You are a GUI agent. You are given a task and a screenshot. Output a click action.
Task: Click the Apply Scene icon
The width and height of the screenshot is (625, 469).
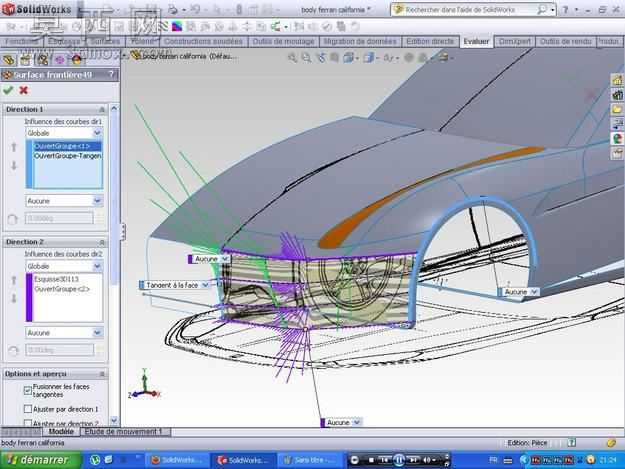click(424, 58)
